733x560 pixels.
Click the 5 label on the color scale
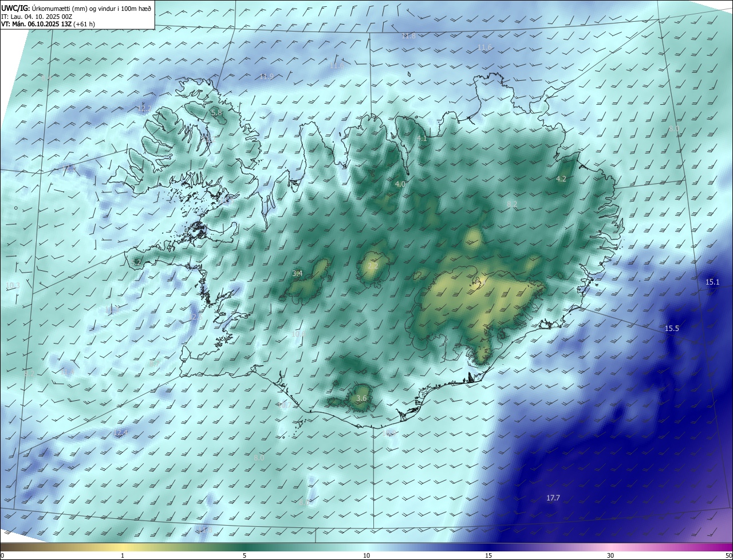(245, 555)
